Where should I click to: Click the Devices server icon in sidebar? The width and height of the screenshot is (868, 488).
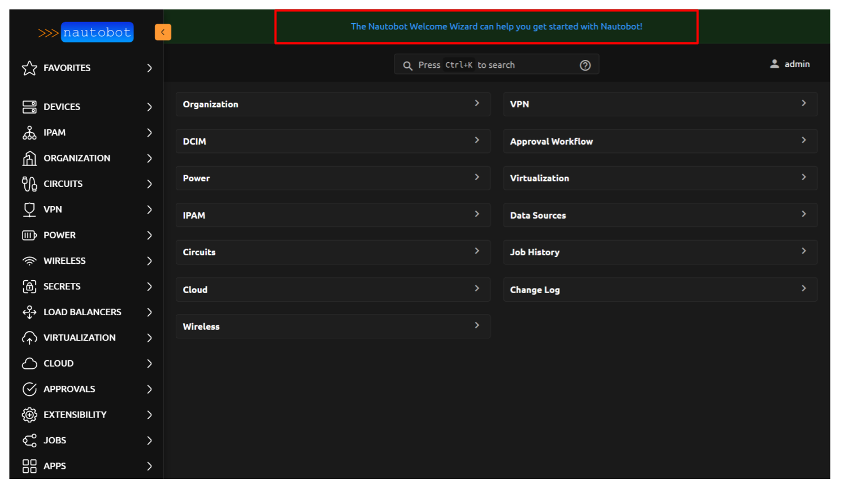point(29,107)
